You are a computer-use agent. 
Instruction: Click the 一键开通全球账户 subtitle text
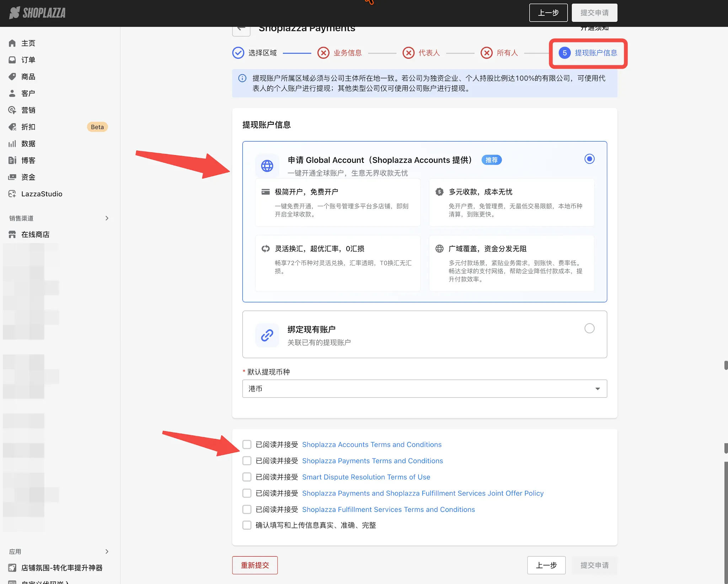pos(348,173)
